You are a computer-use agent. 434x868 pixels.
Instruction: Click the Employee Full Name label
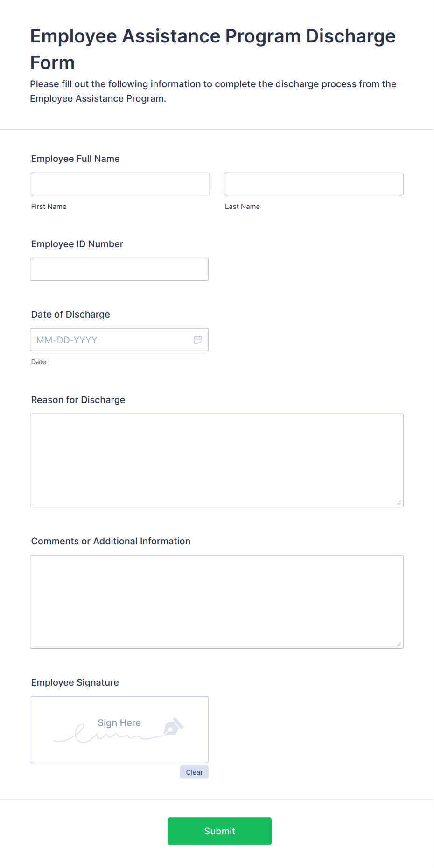click(x=76, y=159)
